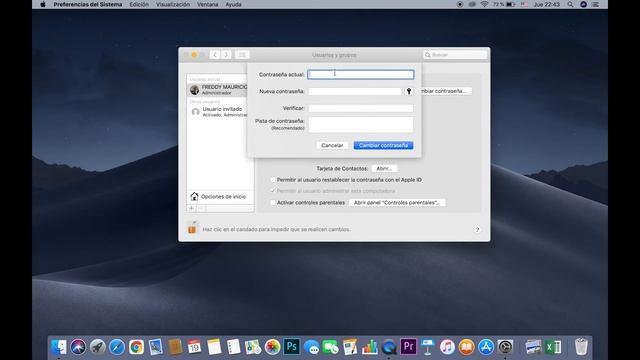
Task: Launch Siri from the Dock
Action: click(78, 347)
